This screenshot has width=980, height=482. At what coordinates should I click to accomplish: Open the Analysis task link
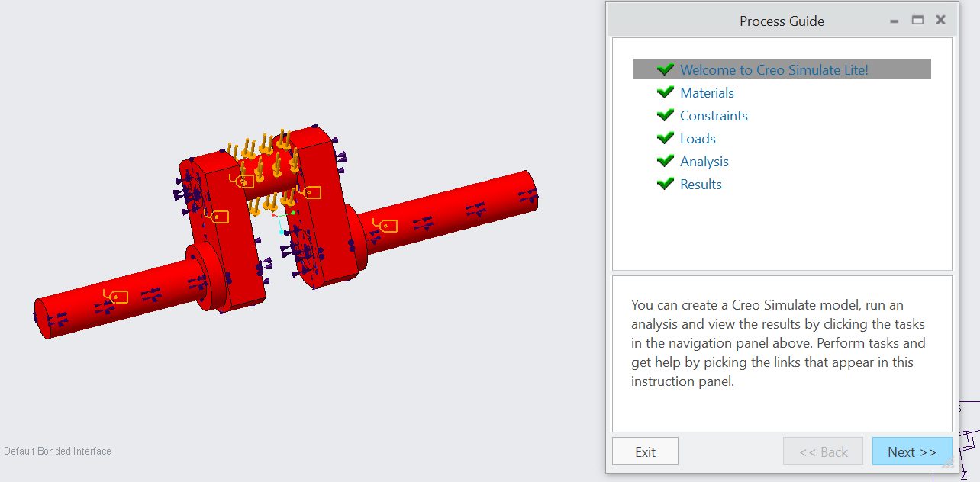click(x=704, y=162)
